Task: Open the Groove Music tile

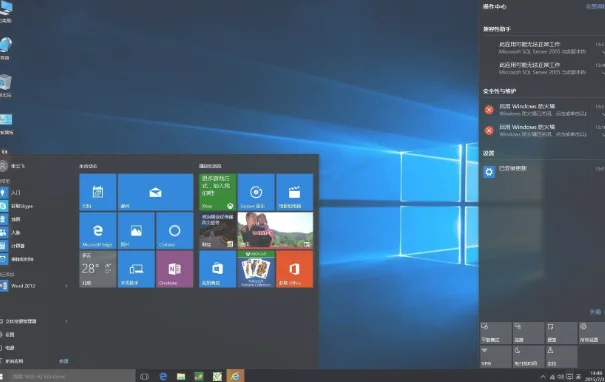Action: pos(256,192)
